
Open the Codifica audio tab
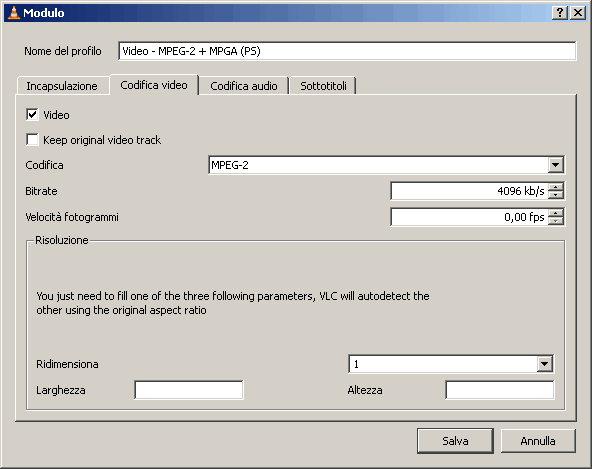(x=244, y=86)
